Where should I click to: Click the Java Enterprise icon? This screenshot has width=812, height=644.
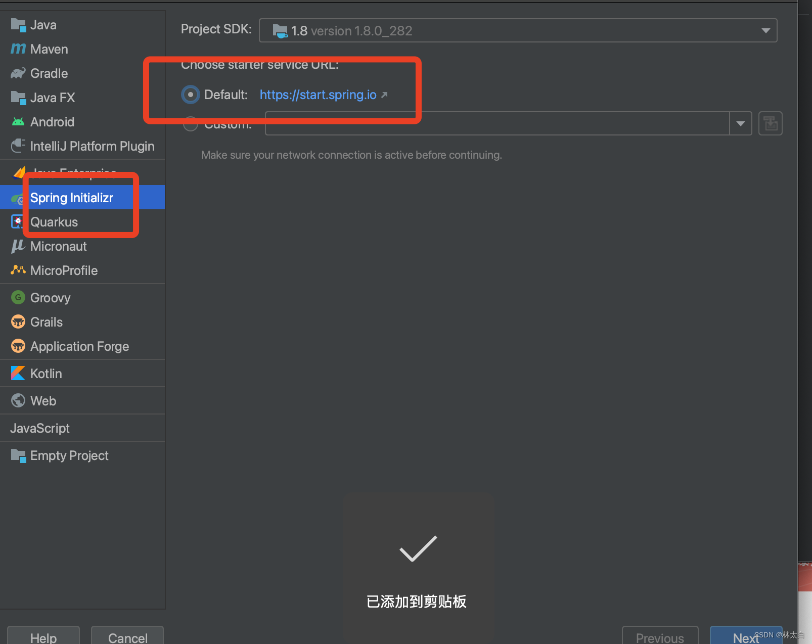coord(19,173)
